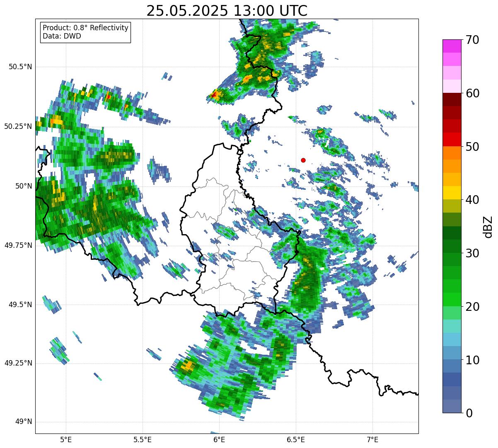Click the longitude label "6°E"
Screen dimensions: 498x448
[x=219, y=439]
